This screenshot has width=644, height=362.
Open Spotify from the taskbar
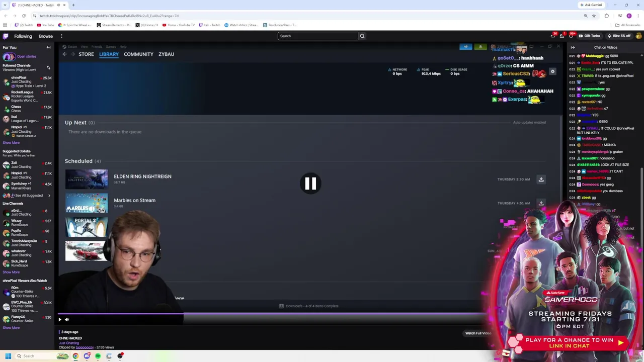(98, 356)
